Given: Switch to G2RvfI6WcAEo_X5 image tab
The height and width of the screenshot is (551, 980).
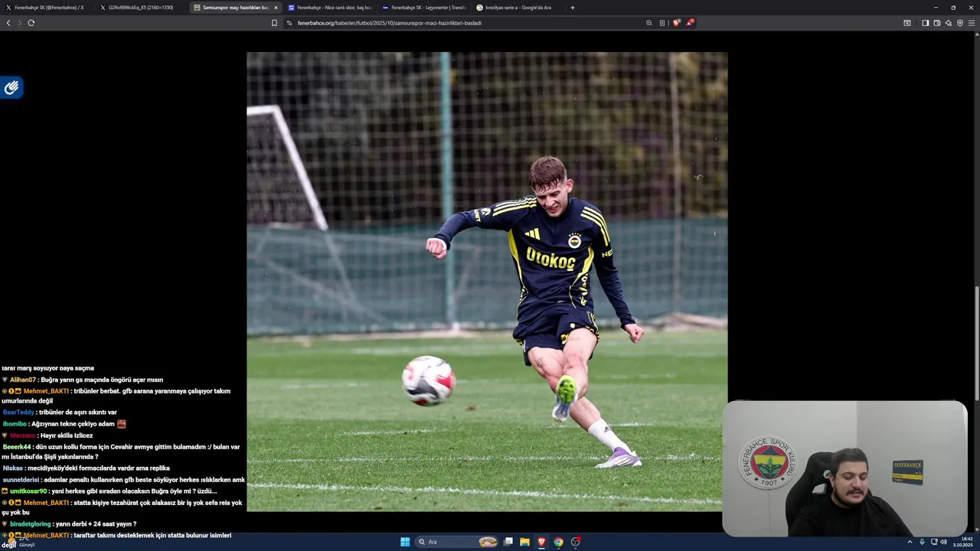Looking at the screenshot, I should [141, 8].
